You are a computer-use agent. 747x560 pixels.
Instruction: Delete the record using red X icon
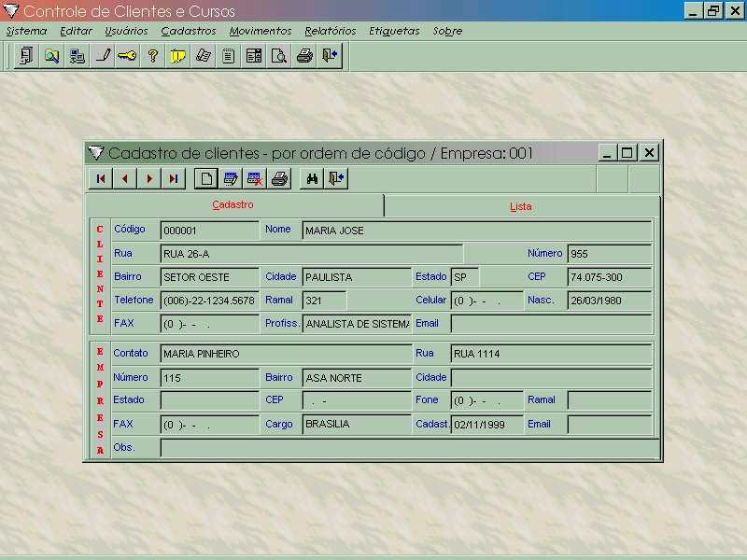254,179
